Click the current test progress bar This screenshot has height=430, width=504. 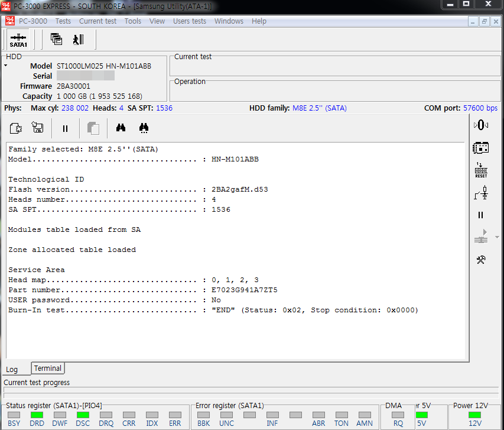(251, 389)
